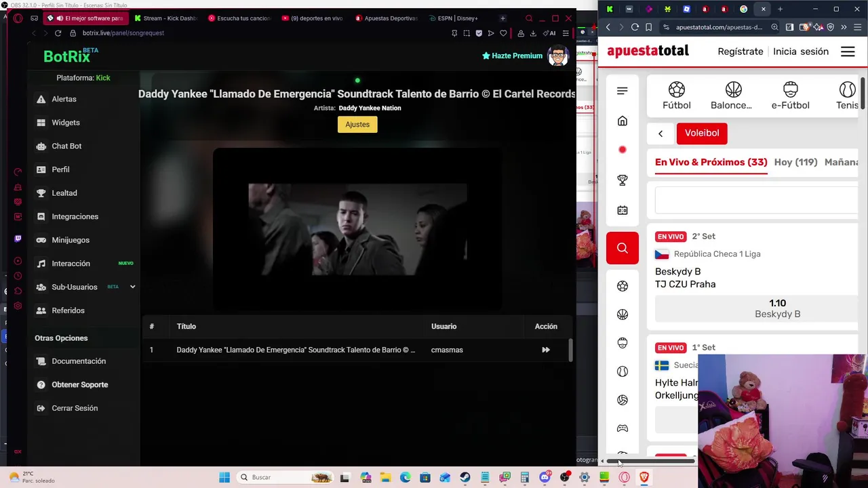Viewport: 868px width, 488px height.
Task: Switch to the Apuestas Deportivas tab in Opera
Action: click(x=386, y=18)
